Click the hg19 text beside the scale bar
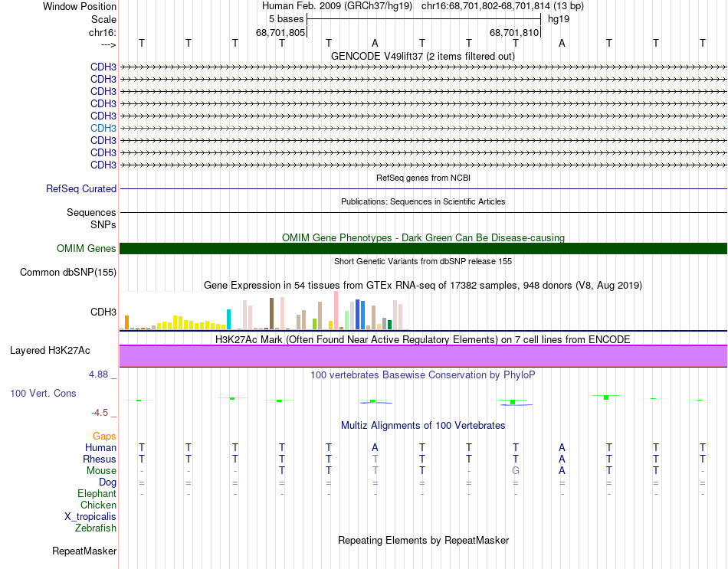 (559, 19)
